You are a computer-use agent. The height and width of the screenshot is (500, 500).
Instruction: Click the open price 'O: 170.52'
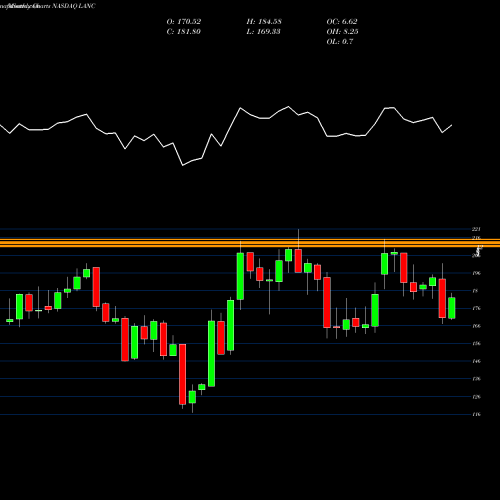pyautogui.click(x=184, y=22)
